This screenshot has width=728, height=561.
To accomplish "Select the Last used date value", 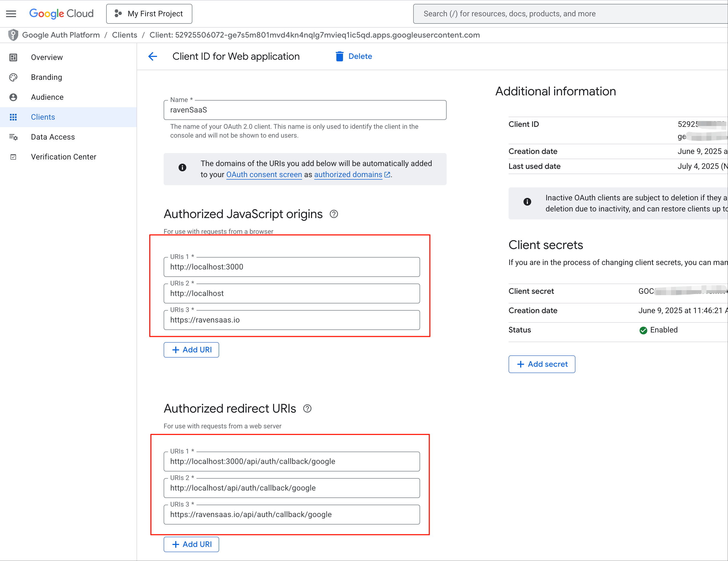I will (702, 166).
